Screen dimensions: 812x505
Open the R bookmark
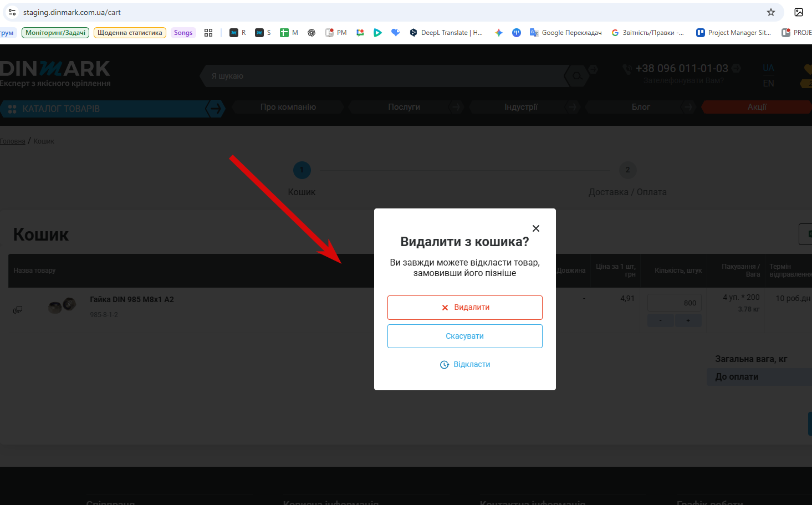click(x=238, y=33)
